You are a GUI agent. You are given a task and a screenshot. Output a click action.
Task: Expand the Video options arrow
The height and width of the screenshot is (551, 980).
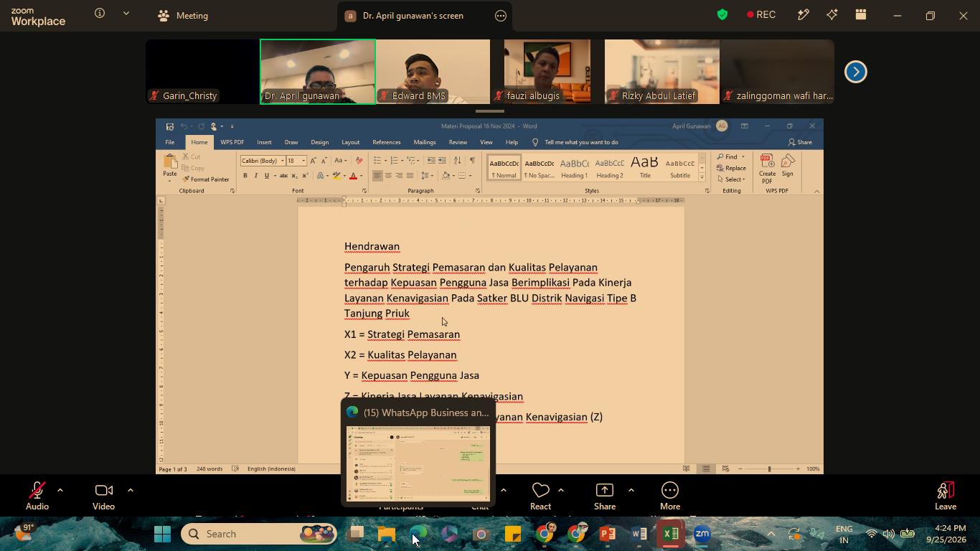click(x=130, y=490)
